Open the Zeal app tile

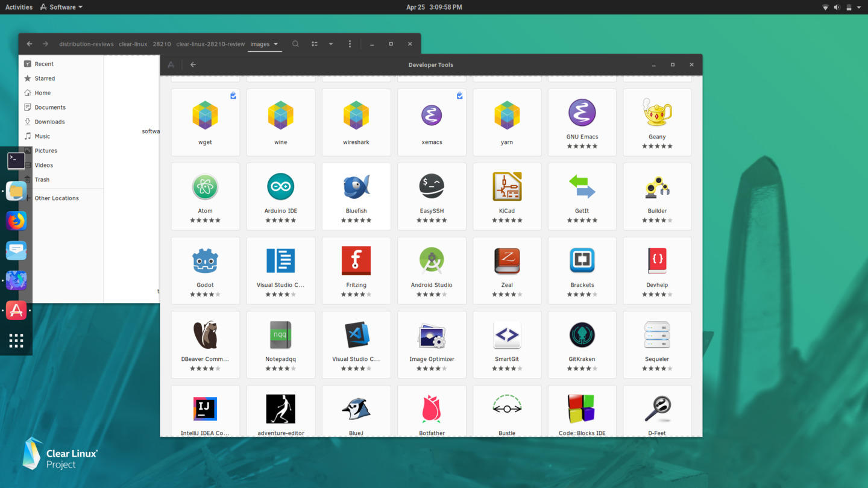507,271
